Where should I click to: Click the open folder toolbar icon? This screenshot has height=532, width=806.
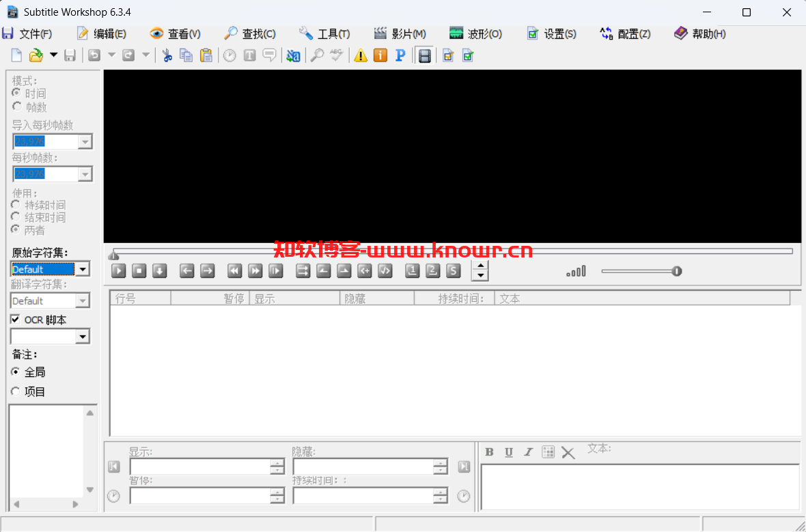pos(36,55)
